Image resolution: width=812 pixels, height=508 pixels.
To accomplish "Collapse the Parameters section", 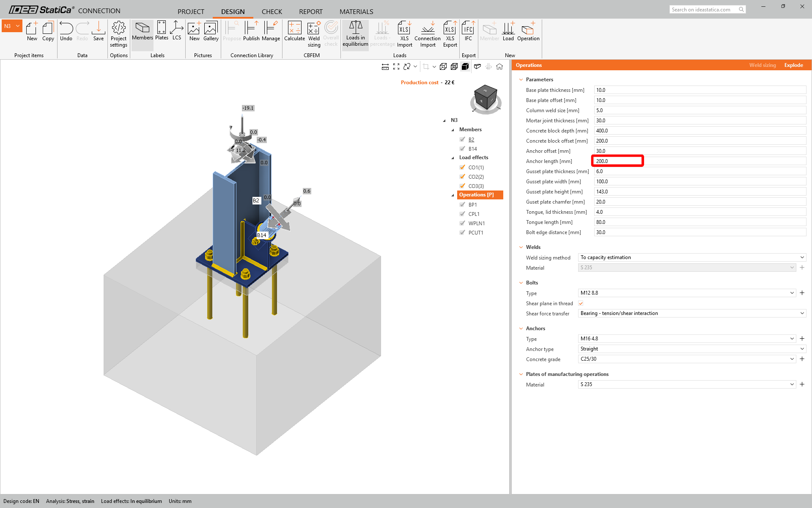I will pyautogui.click(x=521, y=79).
